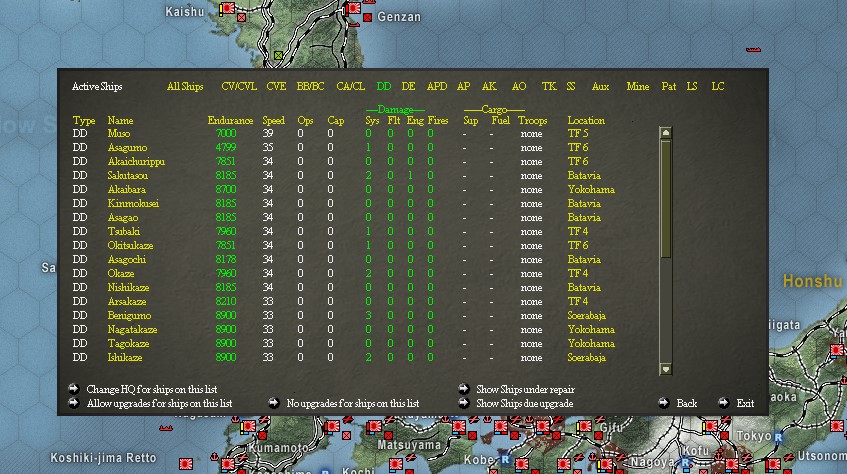Click arrow icon beside Show Ships due upgrade
847x474 pixels.
point(463,403)
